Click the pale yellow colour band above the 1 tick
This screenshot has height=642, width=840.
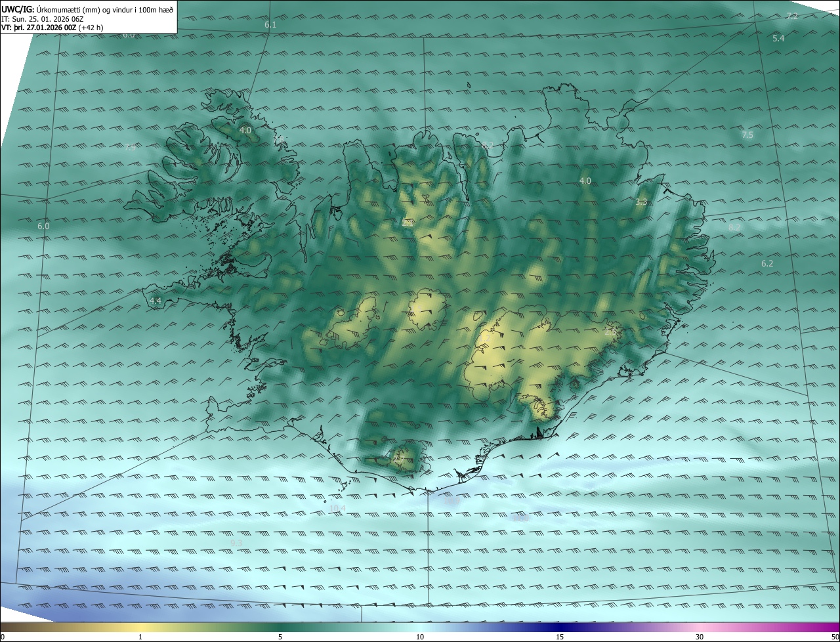tap(140, 627)
